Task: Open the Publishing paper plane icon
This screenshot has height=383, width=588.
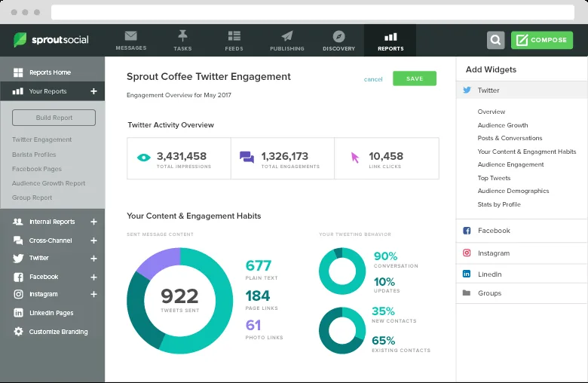Action: pos(286,36)
